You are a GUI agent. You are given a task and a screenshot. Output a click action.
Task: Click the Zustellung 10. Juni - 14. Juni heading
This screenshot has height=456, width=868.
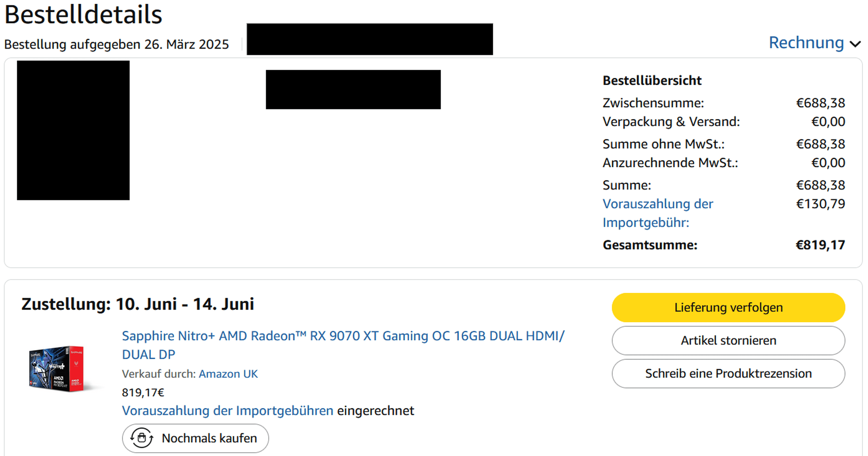tap(137, 304)
